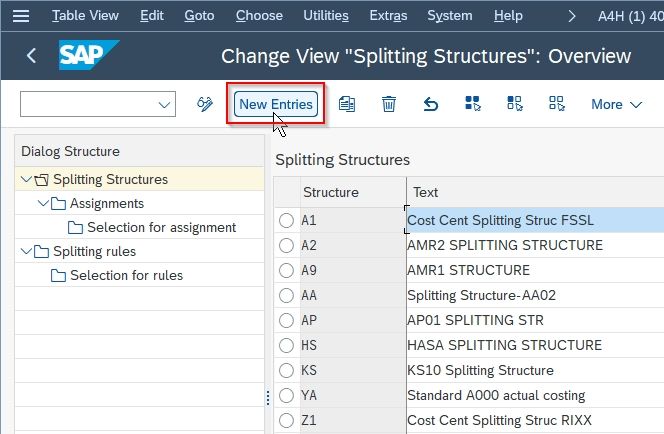
Task: Click the Copy As icon
Action: [347, 104]
